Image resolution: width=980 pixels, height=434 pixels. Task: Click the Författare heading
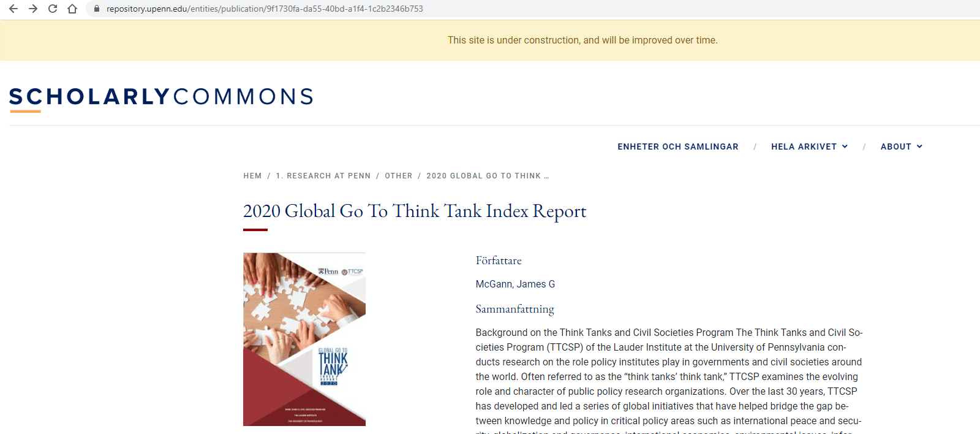pyautogui.click(x=499, y=261)
